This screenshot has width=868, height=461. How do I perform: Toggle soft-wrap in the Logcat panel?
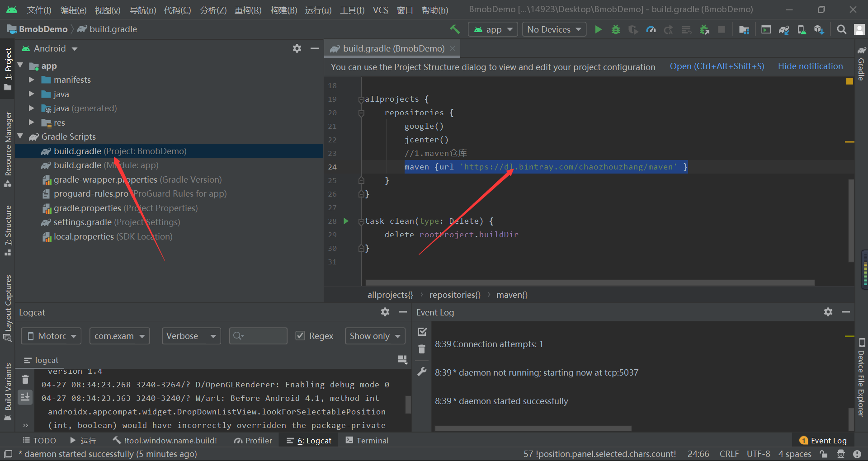402,359
